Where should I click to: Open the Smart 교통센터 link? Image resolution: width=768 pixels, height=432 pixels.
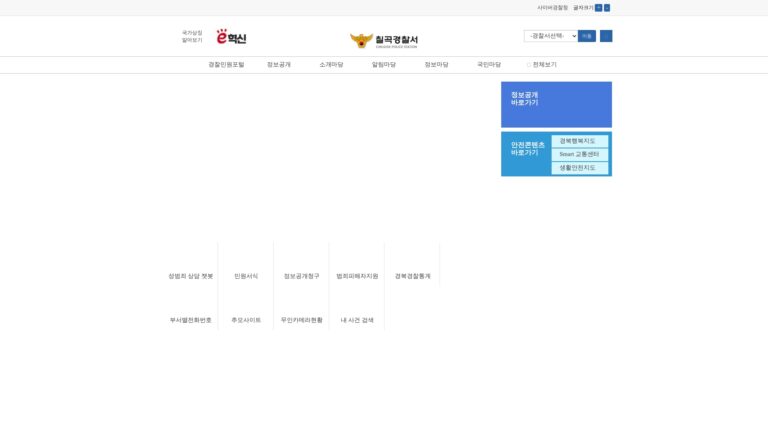(x=580, y=154)
